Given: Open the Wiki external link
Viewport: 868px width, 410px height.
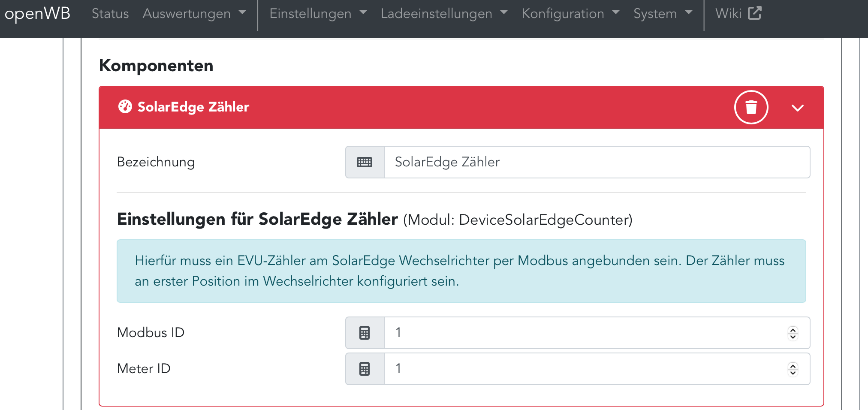Looking at the screenshot, I should coord(738,13).
